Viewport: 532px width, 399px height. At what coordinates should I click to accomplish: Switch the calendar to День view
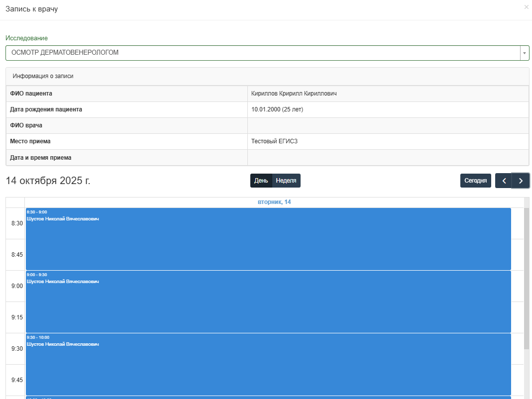coord(261,181)
